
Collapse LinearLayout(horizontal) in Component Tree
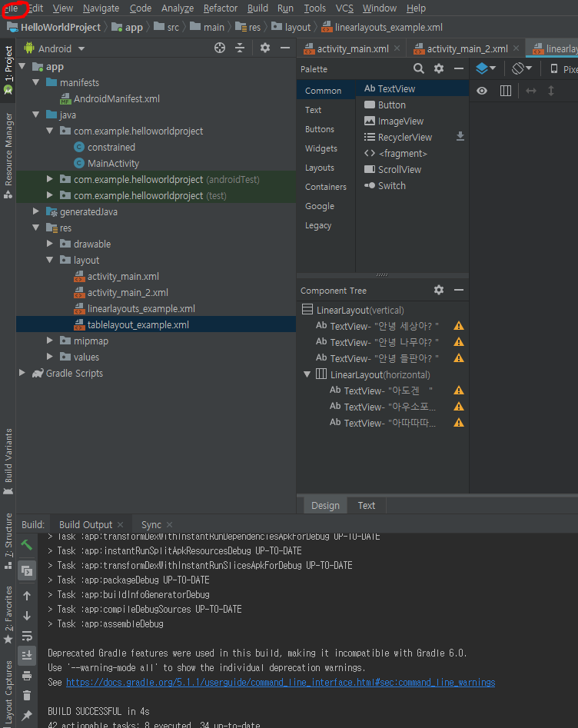pyautogui.click(x=307, y=374)
